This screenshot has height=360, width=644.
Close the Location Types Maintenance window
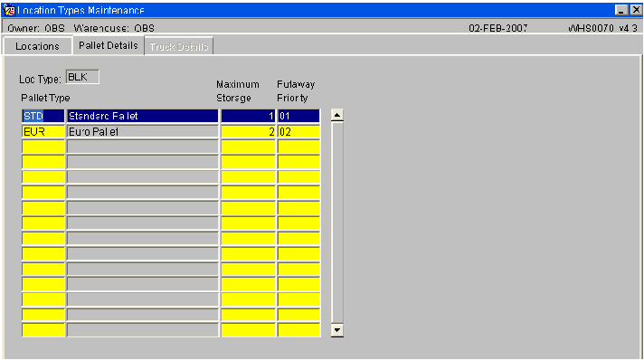636,10
